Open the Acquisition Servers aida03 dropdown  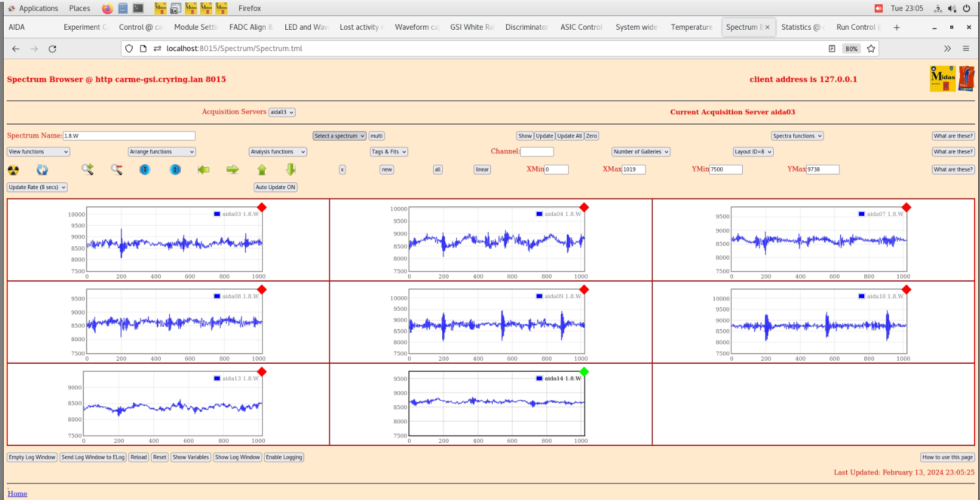point(282,113)
